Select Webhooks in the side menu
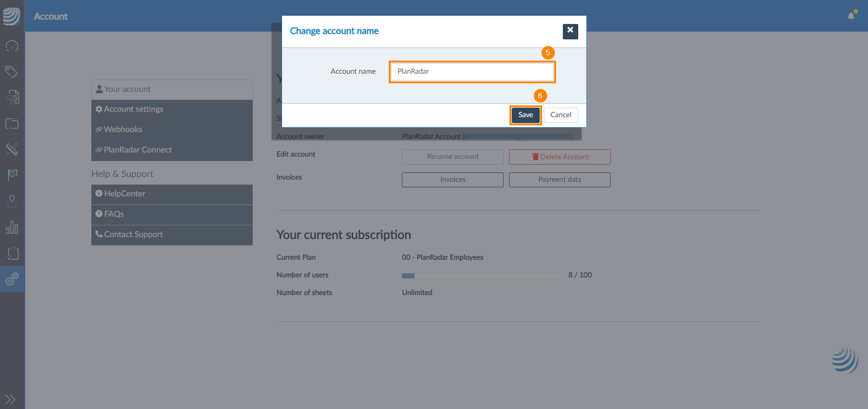This screenshot has height=409, width=868. (x=123, y=129)
